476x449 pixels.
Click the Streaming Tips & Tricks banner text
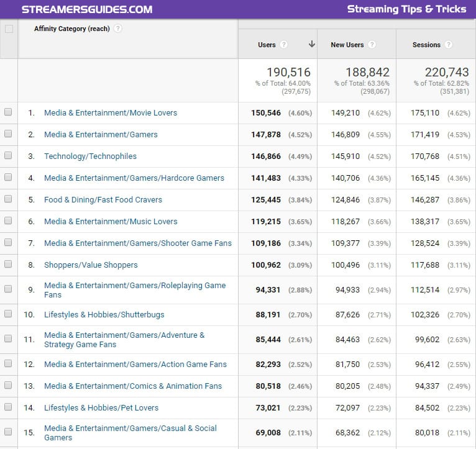coord(406,9)
